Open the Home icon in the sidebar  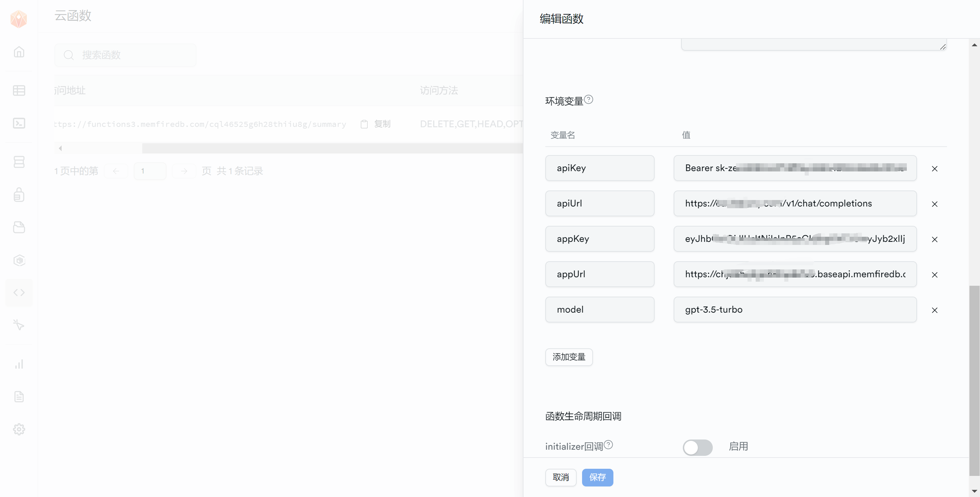19,52
